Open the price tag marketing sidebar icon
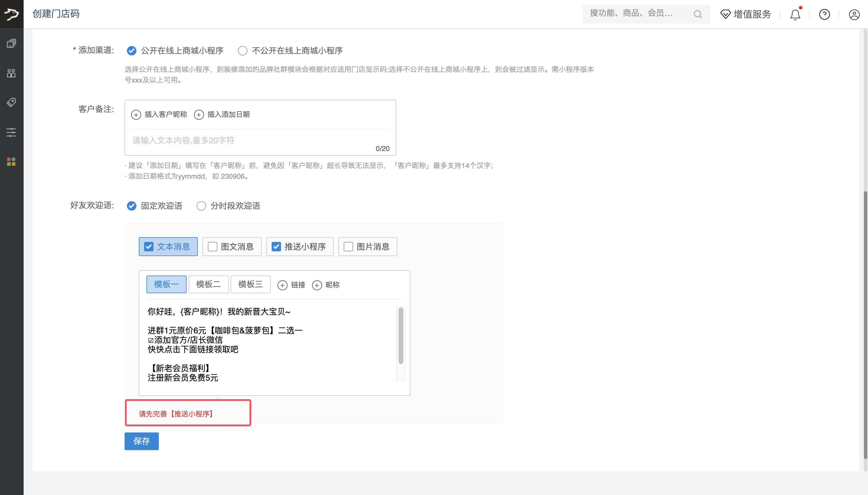The image size is (868, 495). point(11,103)
